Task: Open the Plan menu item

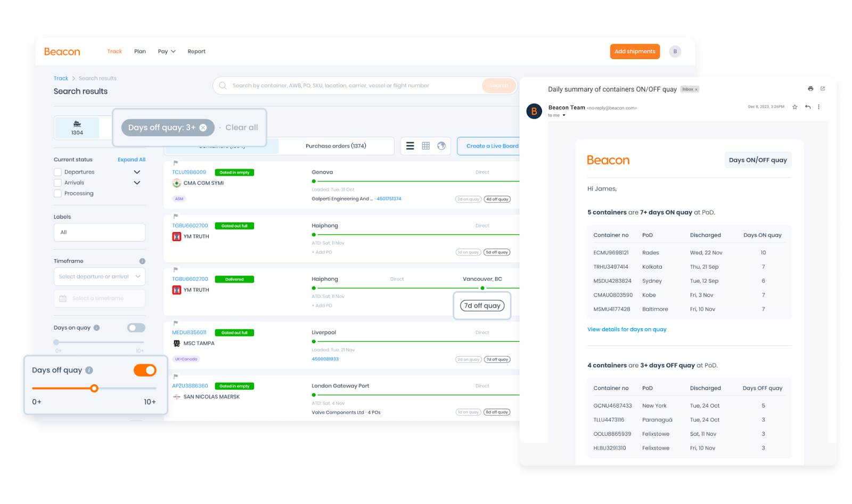Action: pos(140,51)
